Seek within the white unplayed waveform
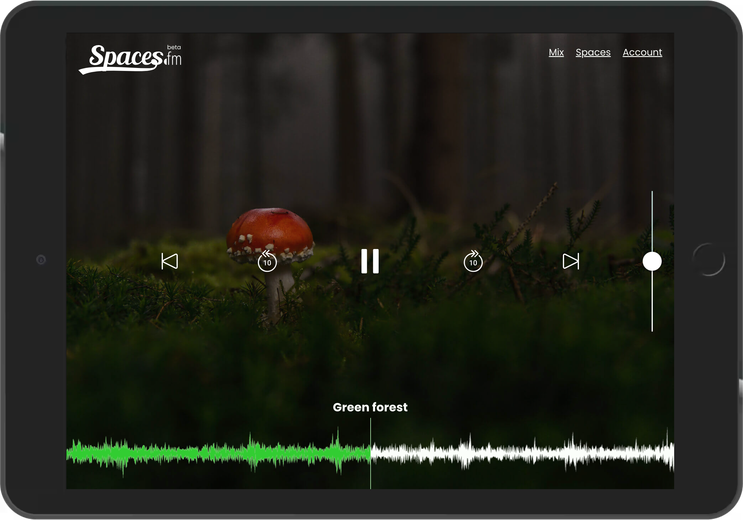 (521, 453)
